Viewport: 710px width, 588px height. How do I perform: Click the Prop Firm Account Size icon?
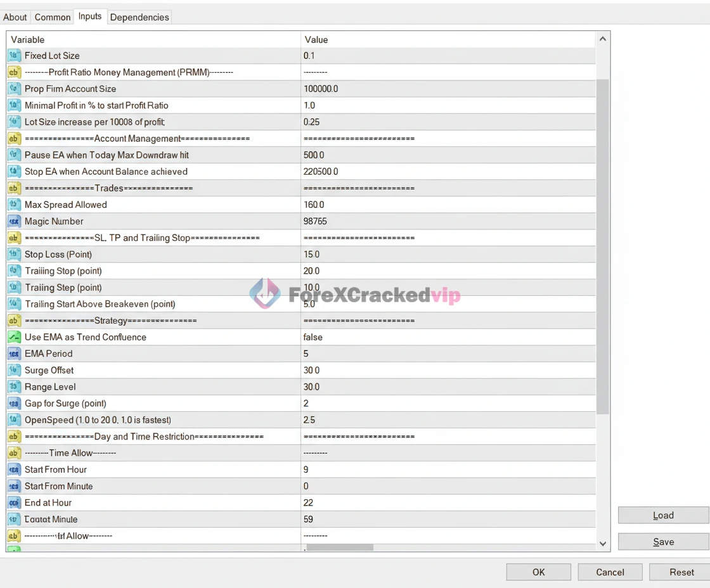pyautogui.click(x=14, y=89)
